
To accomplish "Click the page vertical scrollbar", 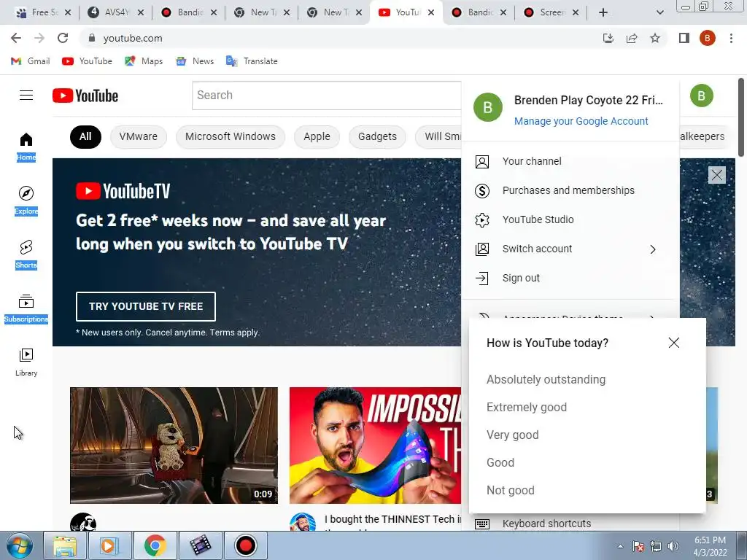I will coord(741,117).
